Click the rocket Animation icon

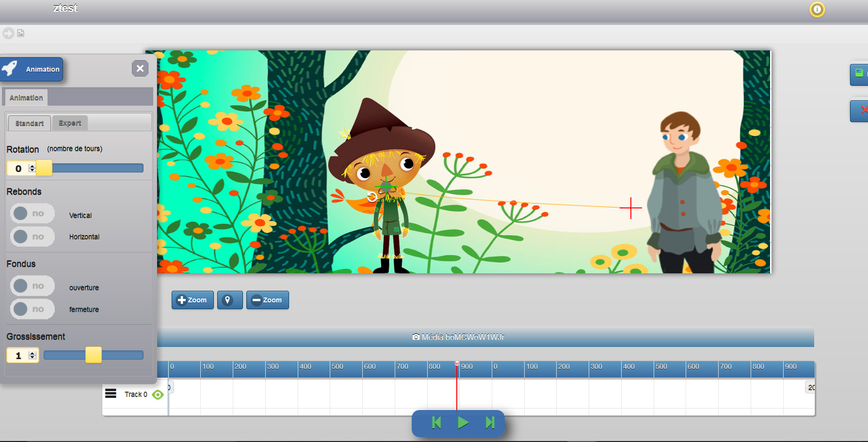(10, 69)
